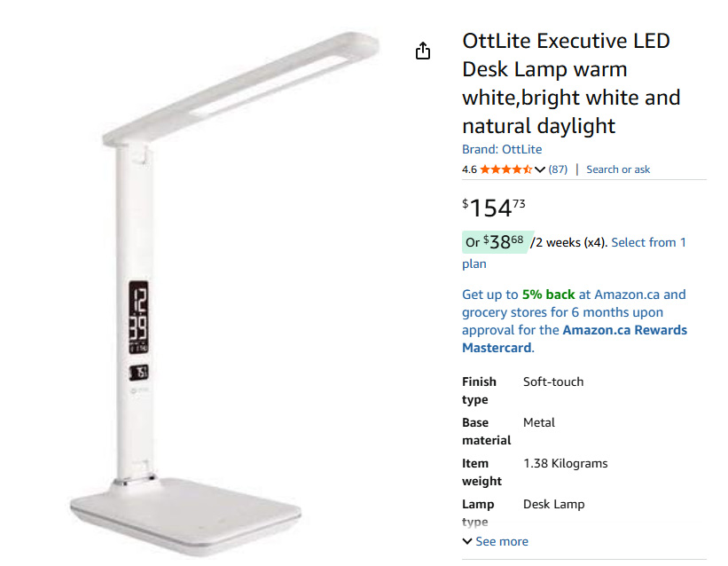Click the $154.73 price
The width and height of the screenshot is (728, 566).
click(x=494, y=208)
